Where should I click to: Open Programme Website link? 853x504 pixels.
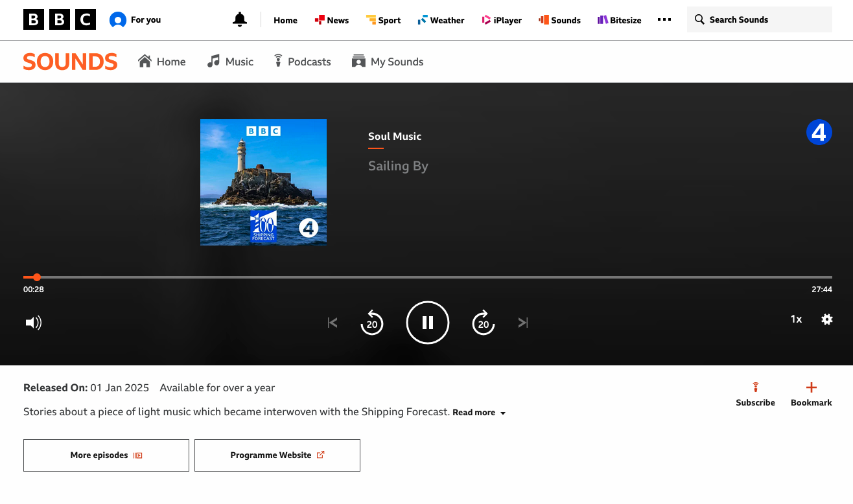(277, 455)
